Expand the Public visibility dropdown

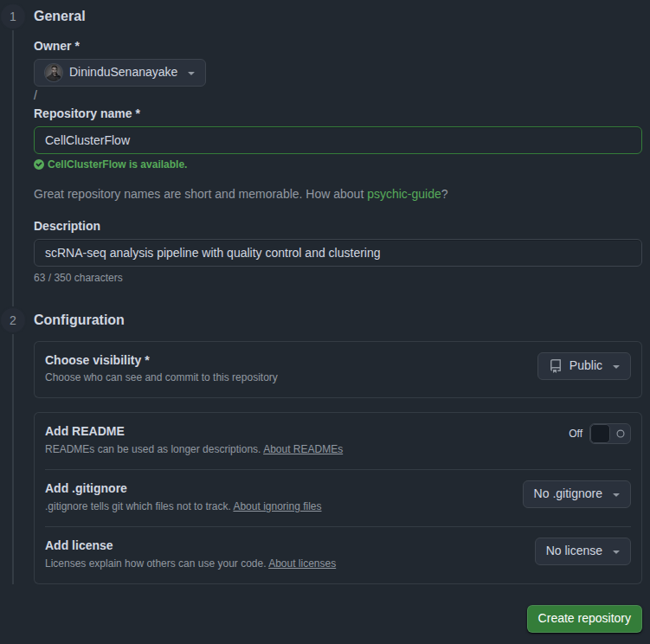[x=584, y=366]
